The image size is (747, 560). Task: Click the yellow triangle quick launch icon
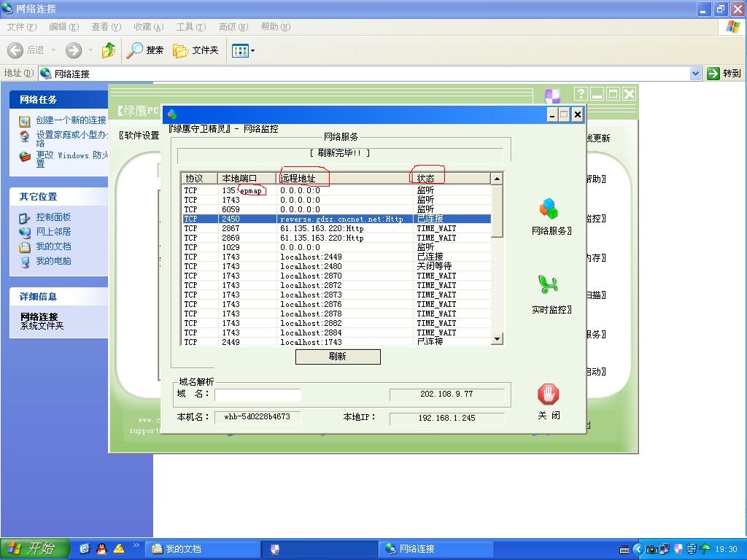tap(119, 549)
